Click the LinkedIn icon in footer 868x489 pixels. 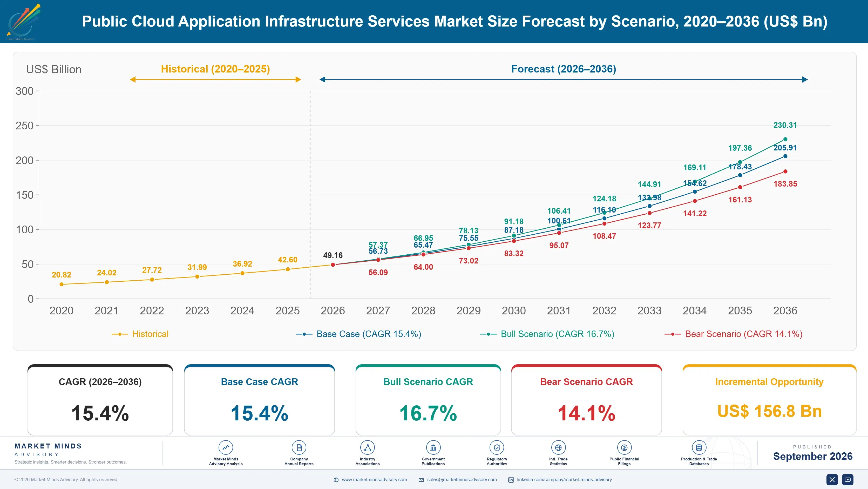point(511,480)
